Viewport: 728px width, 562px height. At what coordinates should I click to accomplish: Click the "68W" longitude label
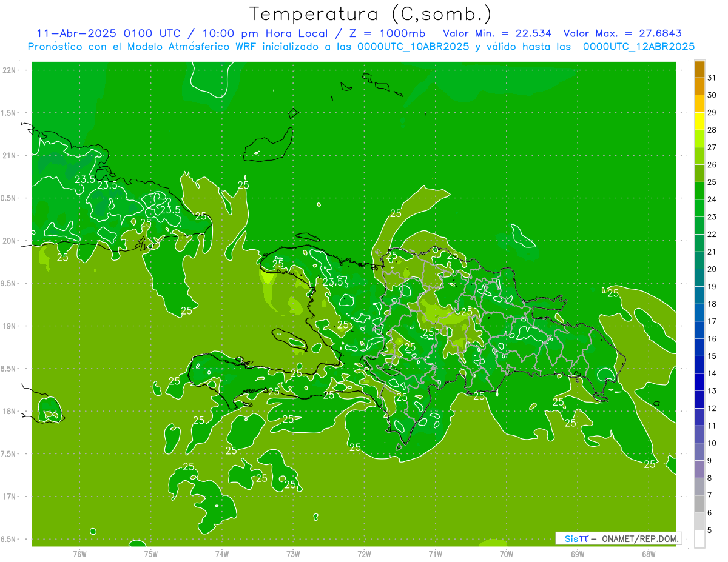pos(649,554)
